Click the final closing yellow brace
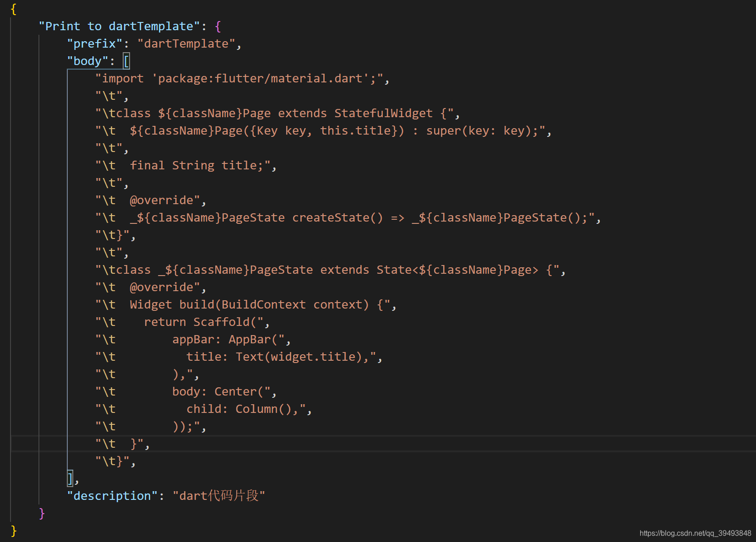Screen dimensions: 756x542 (14, 531)
